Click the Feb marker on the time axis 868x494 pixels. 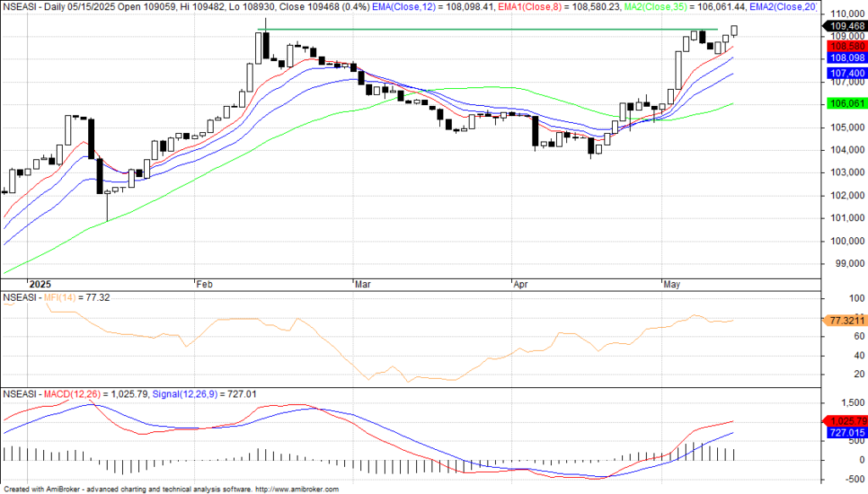(x=206, y=285)
